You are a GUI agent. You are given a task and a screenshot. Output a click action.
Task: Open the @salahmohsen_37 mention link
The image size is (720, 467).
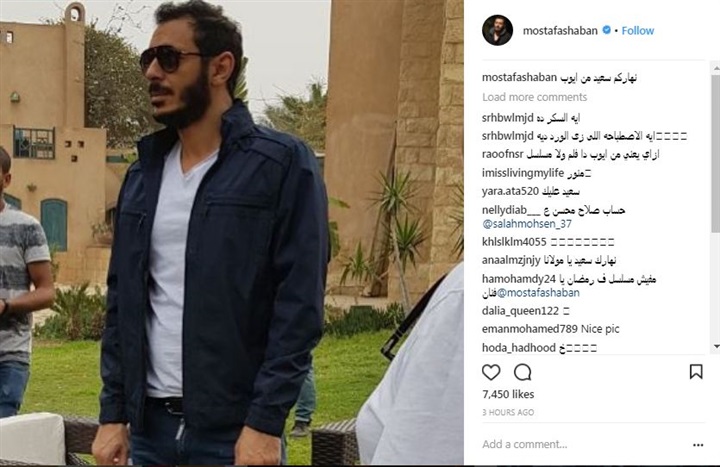pyautogui.click(x=527, y=224)
